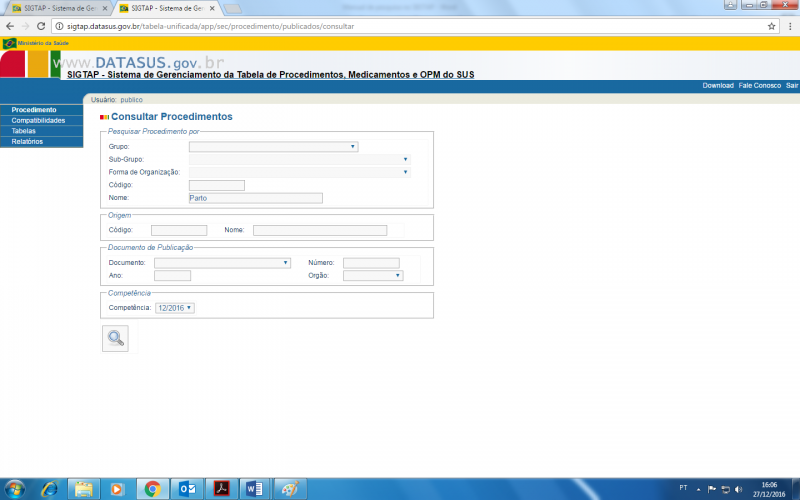Image resolution: width=800 pixels, height=500 pixels.
Task: Focus the Origem Código field
Action: coord(179,230)
